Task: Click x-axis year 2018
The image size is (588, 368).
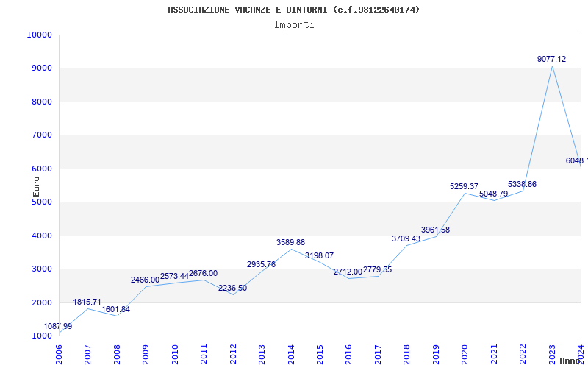Action: [407, 355]
